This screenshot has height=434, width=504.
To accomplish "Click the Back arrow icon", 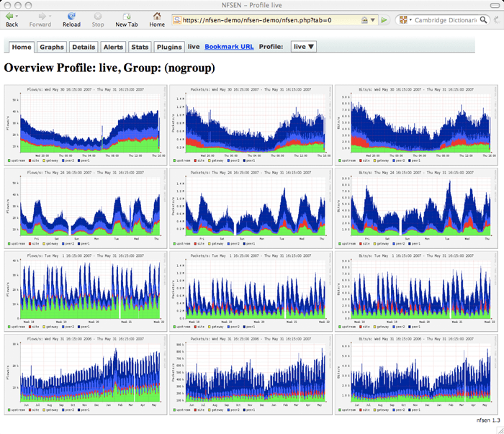I will click(9, 16).
